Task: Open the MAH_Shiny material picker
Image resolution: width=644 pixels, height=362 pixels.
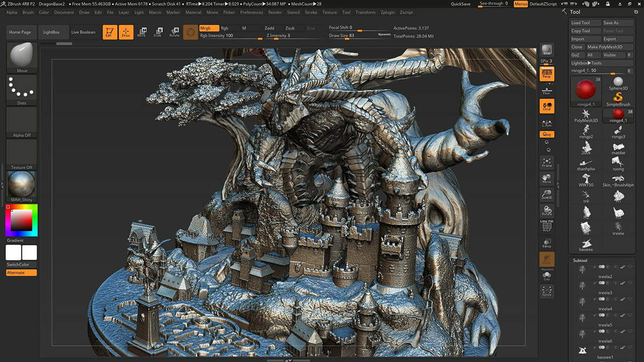Action: tap(21, 184)
